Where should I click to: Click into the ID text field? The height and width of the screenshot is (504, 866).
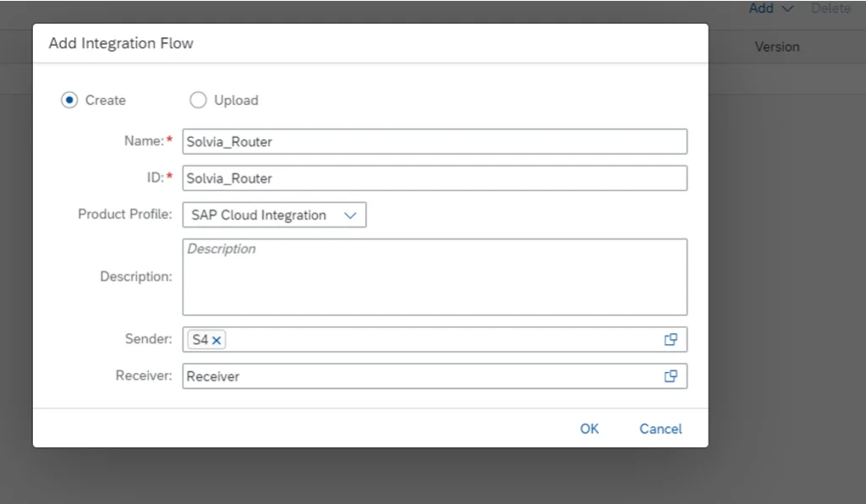435,178
